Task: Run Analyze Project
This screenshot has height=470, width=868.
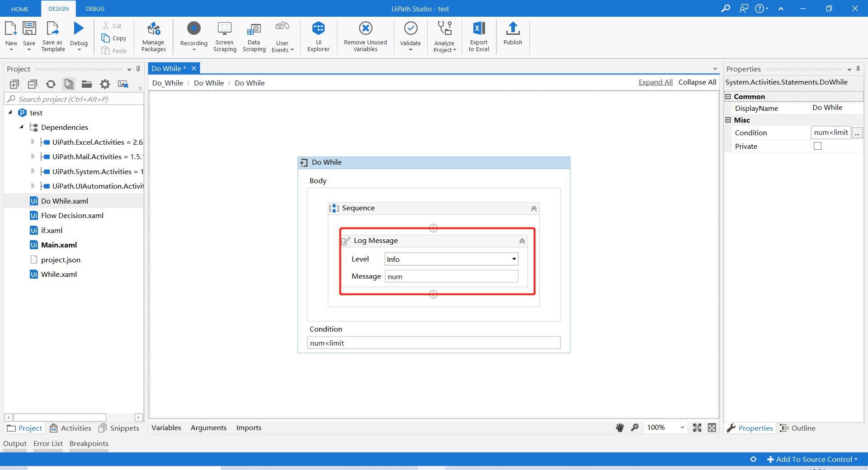Action: [x=444, y=36]
